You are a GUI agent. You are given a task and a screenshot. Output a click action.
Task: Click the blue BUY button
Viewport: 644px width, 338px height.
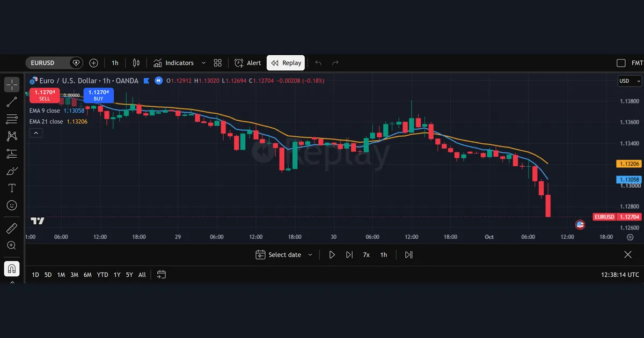[98, 95]
